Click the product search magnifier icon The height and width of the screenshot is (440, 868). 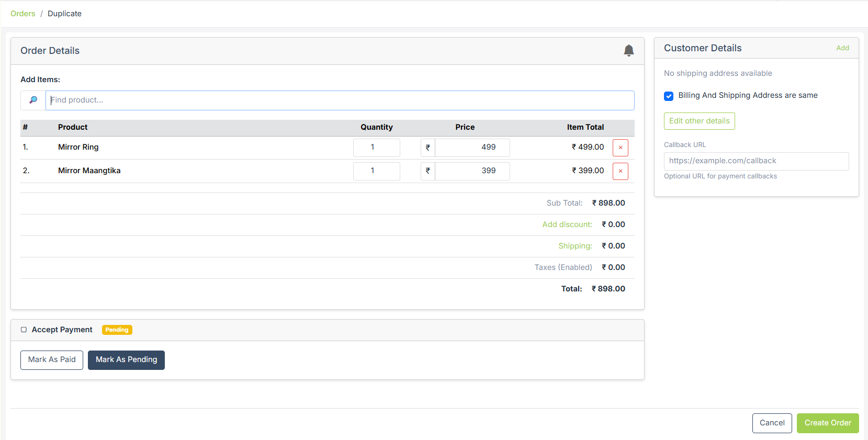pyautogui.click(x=33, y=100)
